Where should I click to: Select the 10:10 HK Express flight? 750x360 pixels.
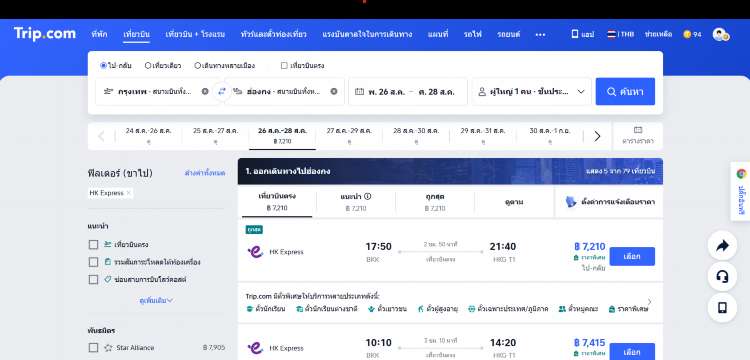point(632,351)
